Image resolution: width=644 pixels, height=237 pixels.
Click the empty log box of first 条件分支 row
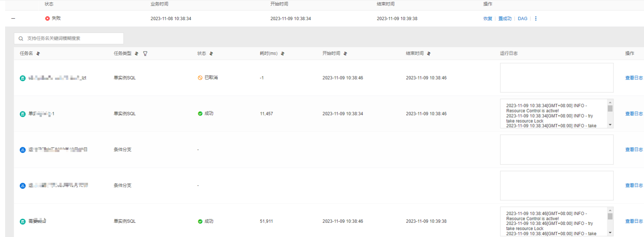[x=556, y=149]
